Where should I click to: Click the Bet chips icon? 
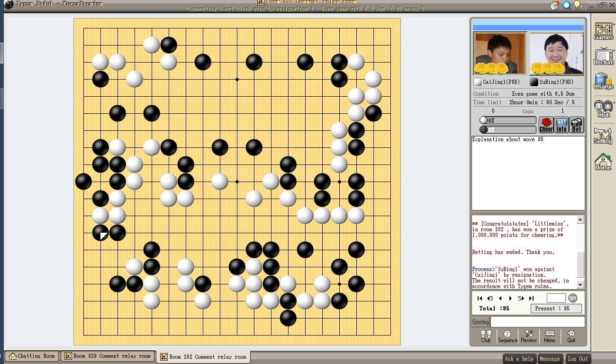point(577,125)
